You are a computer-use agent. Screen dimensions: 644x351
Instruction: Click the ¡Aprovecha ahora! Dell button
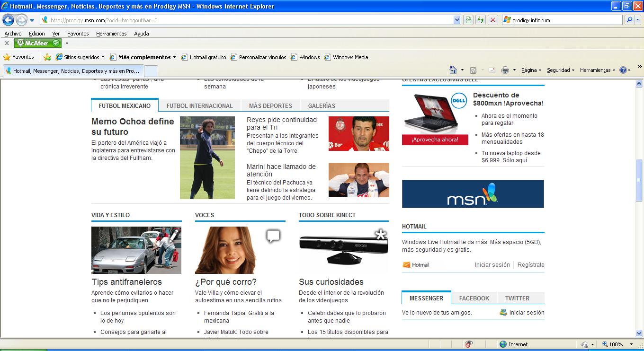pyautogui.click(x=435, y=140)
